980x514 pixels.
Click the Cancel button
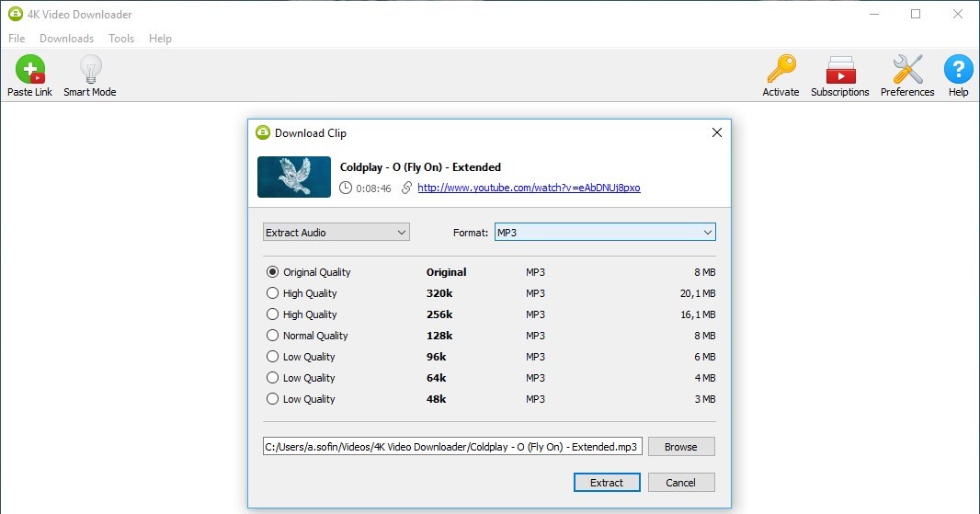coord(681,482)
